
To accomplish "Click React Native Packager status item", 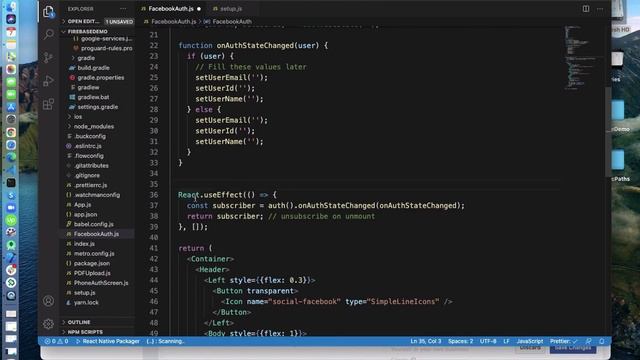I will [108, 341].
